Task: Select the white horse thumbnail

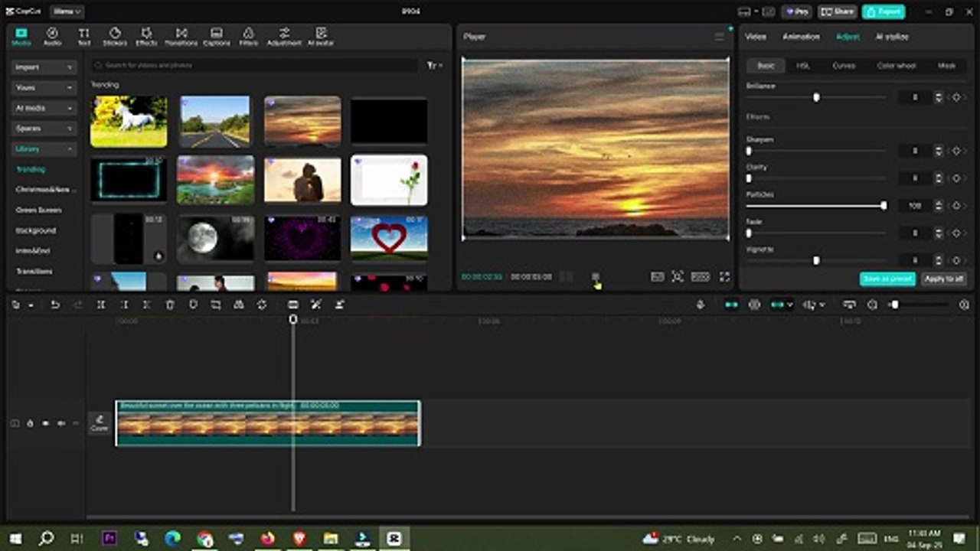Action: point(129,121)
